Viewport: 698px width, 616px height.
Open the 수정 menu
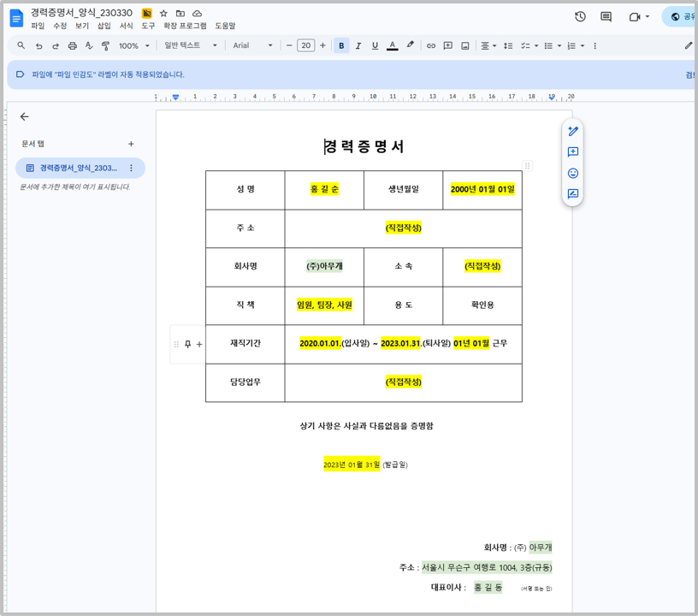click(x=60, y=26)
